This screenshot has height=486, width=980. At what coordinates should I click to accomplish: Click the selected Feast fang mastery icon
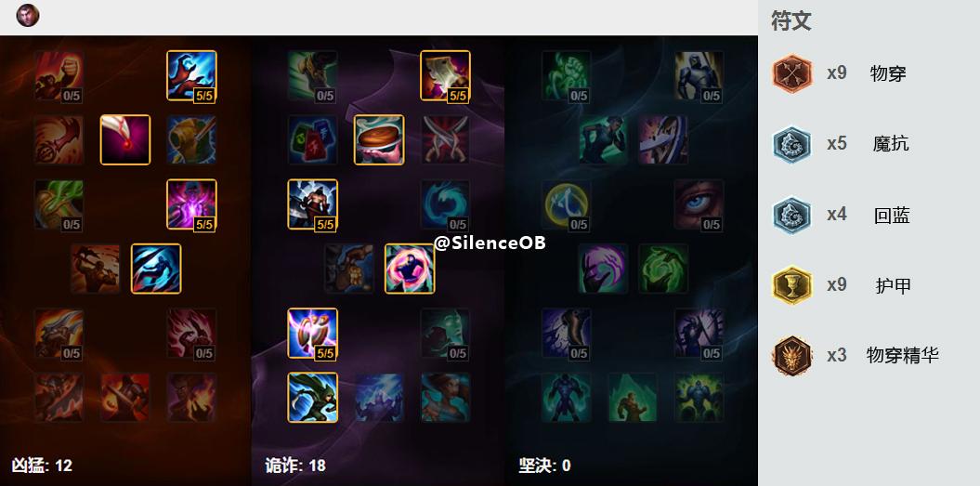coord(125,140)
